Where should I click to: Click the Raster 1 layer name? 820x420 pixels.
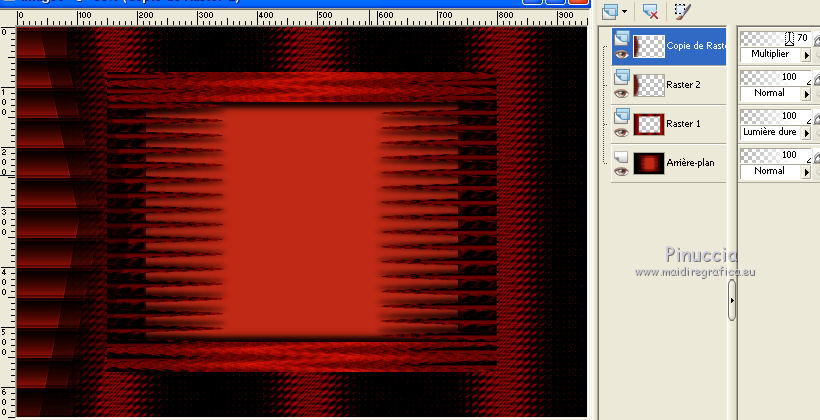[x=684, y=124]
